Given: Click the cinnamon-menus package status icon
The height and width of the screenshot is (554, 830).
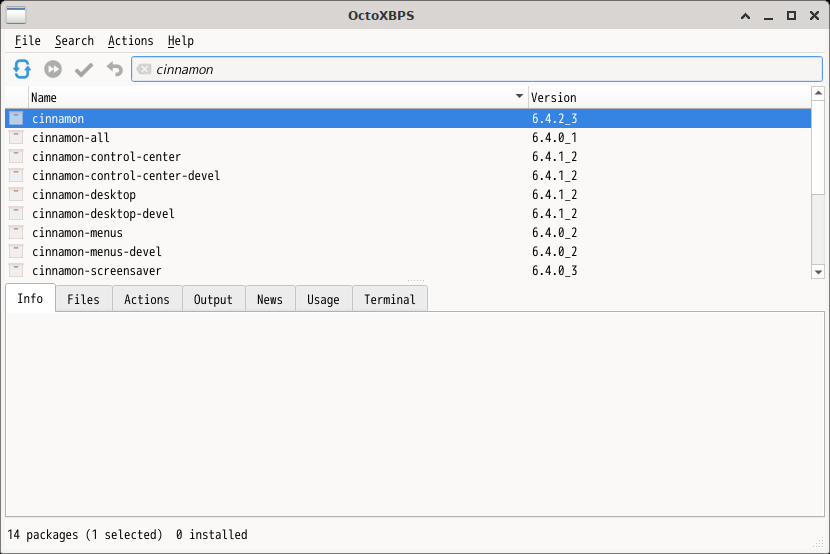Looking at the screenshot, I should [16, 233].
